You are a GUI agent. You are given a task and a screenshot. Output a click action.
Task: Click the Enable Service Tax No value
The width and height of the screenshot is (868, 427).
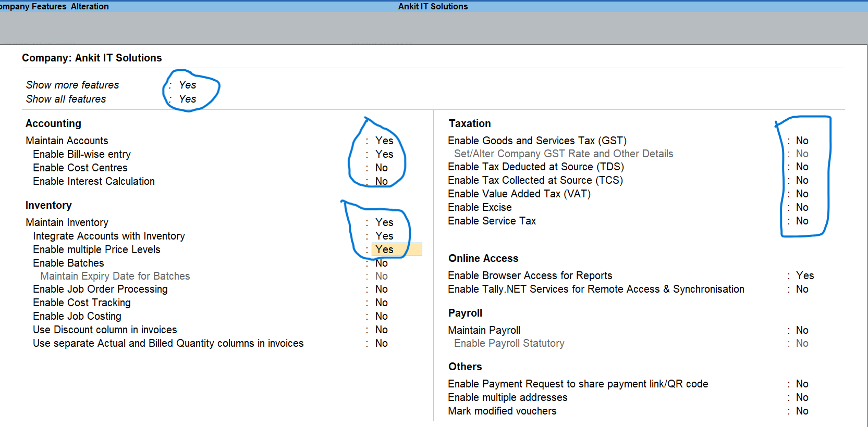click(x=802, y=221)
